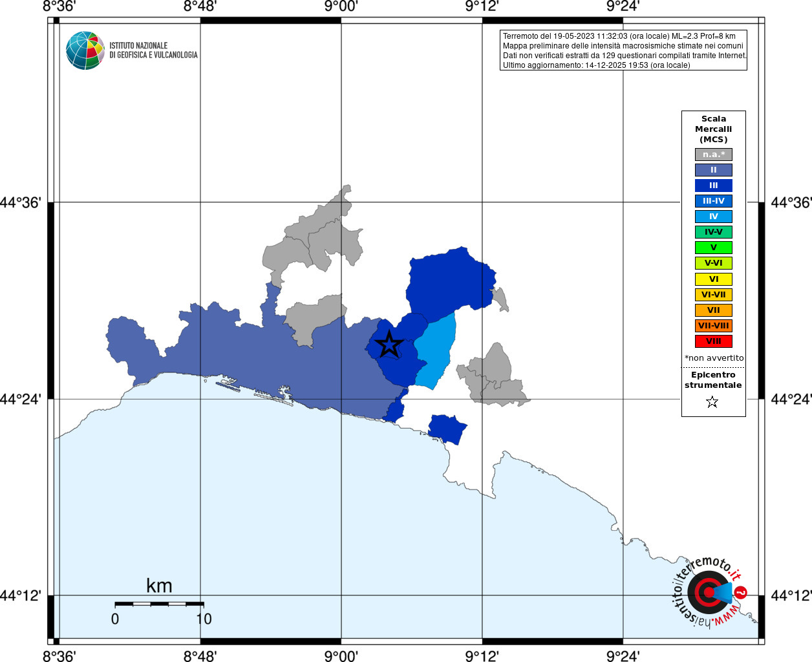Click the intensity VIII red swatch
Screen dimensions: 812x662
714,341
